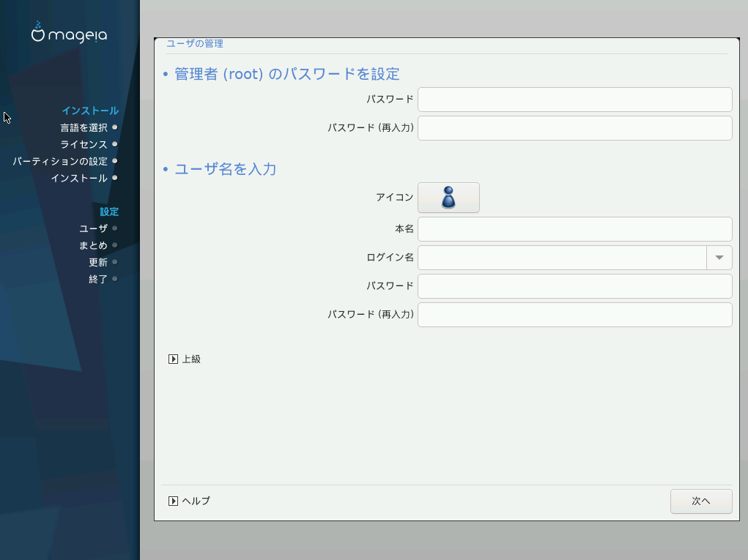Focus the user パスワード field
This screenshot has height=560, width=748.
574,286
